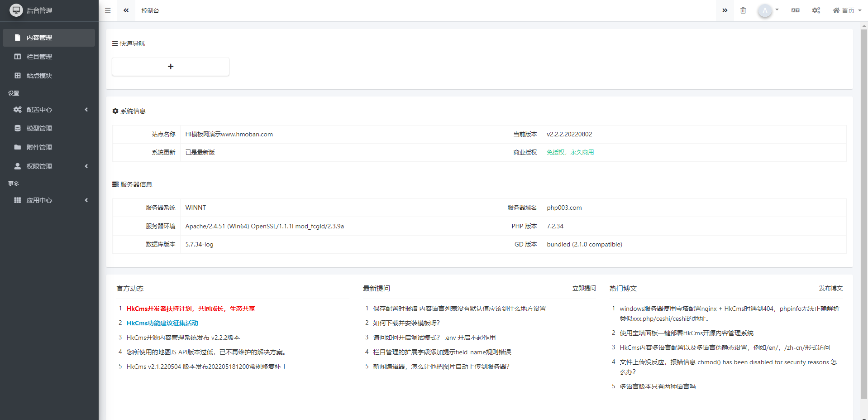The width and height of the screenshot is (868, 420).
Task: Expand the 应用中心 sidebar menu
Action: 49,200
